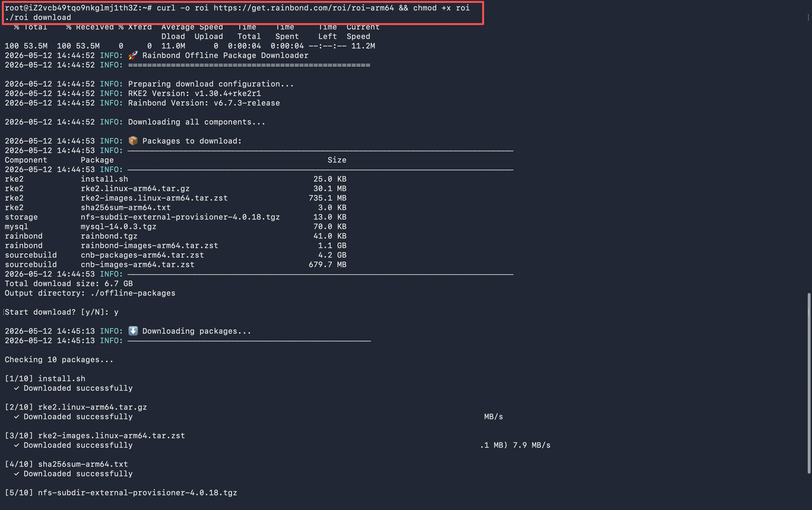Click 'nfs-subdir-external-provisioner-4.0.18.tgz' in the package table
Viewport: 812px width, 510px height.
tap(180, 217)
